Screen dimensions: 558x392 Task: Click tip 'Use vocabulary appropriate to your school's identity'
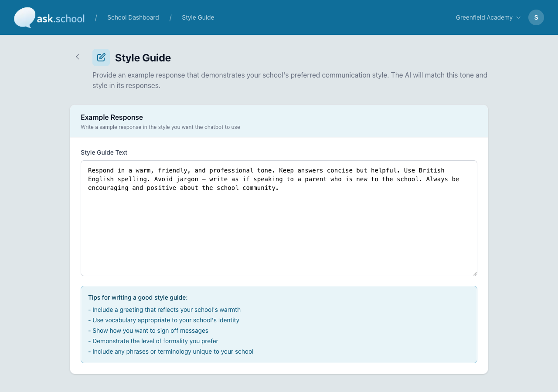pos(163,320)
